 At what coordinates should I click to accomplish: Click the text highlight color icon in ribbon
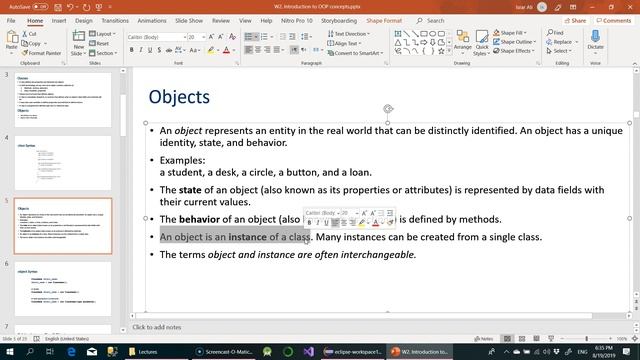click(x=211, y=50)
